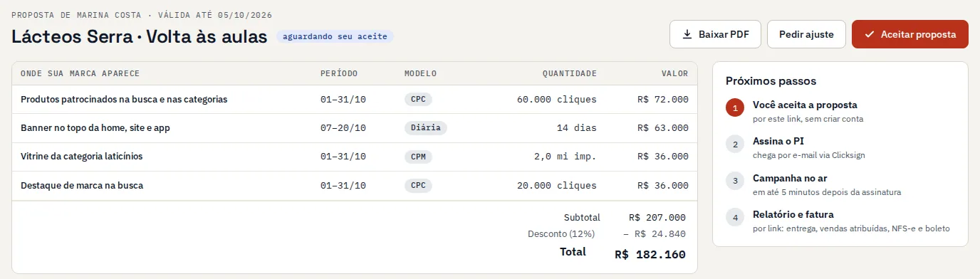Click the 'aguardando seu aceite' status badge
This screenshot has width=980, height=279.
click(335, 36)
